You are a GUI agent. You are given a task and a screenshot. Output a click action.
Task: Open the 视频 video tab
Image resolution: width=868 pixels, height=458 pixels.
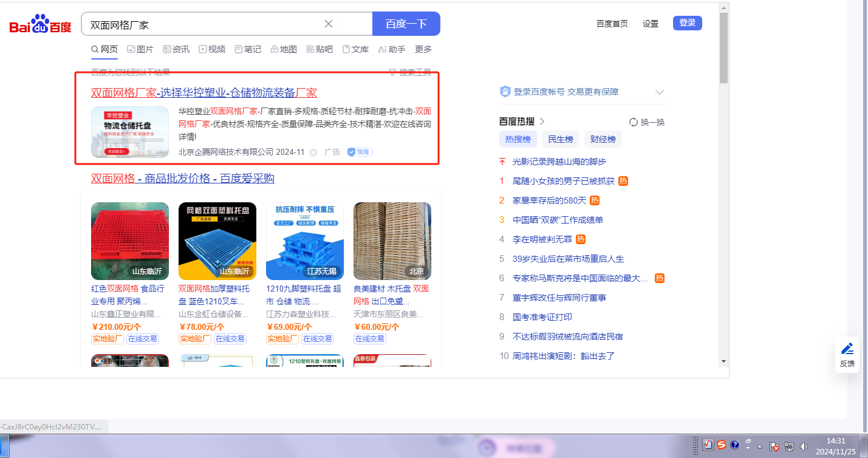click(212, 49)
